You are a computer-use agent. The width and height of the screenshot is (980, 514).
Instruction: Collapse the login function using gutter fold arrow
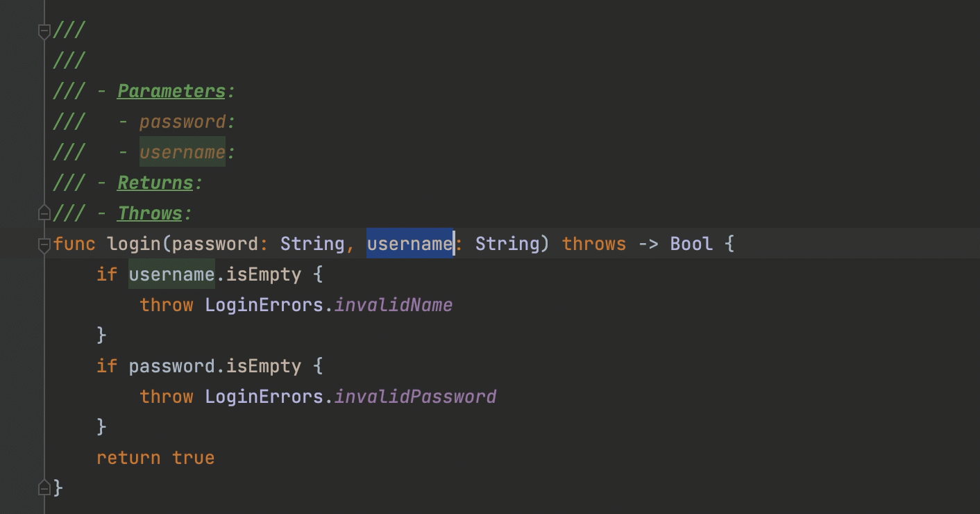pyautogui.click(x=44, y=244)
